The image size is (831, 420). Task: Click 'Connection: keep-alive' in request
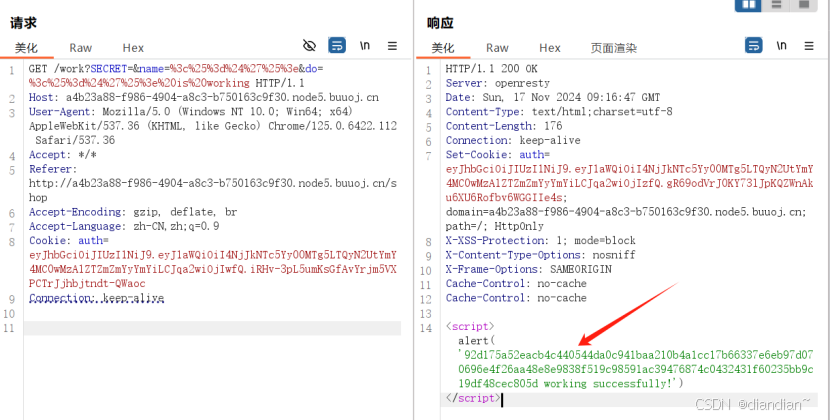coord(96,298)
